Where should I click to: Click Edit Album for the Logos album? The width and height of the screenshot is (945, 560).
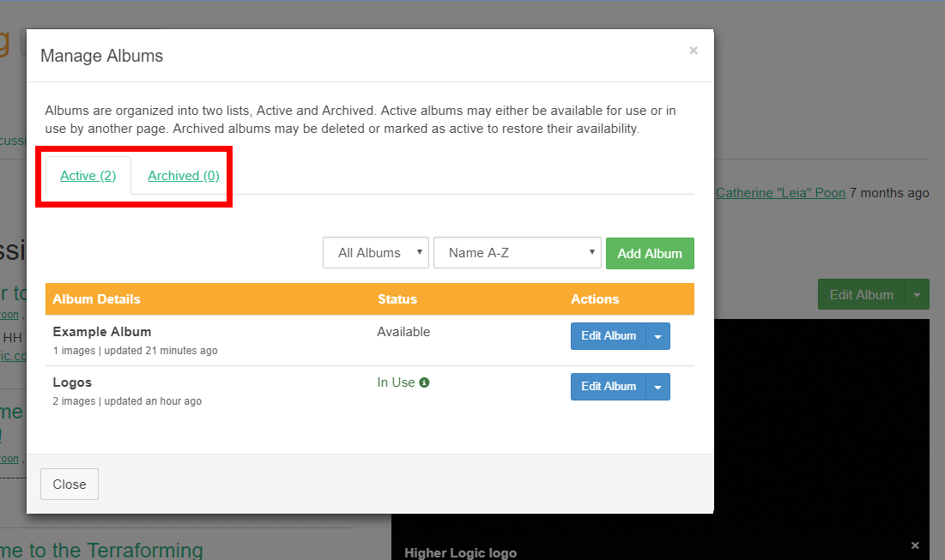click(x=609, y=387)
